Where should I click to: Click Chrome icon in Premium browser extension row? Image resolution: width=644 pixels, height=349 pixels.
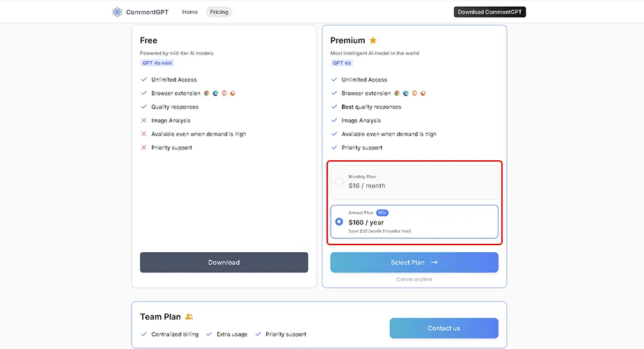(397, 93)
